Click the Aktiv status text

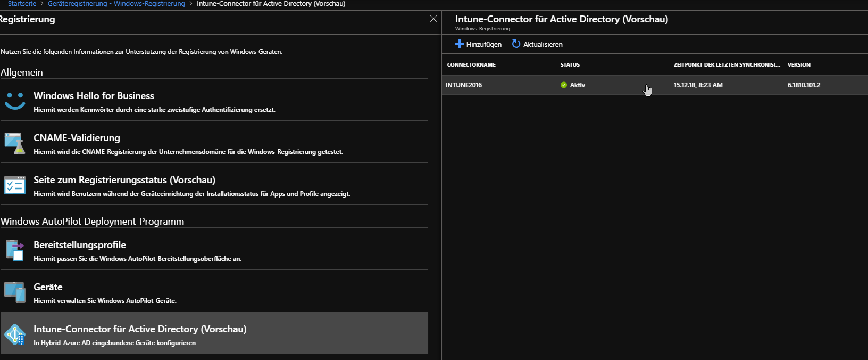(578, 85)
